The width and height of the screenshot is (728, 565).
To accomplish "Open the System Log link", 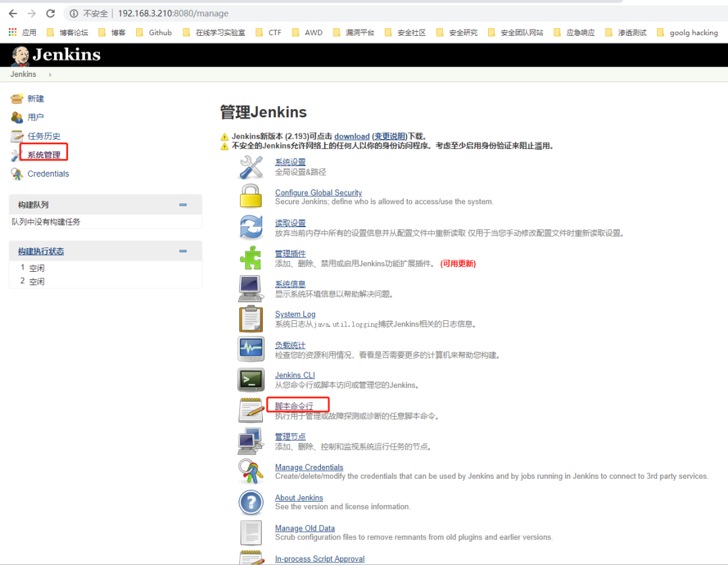I will (295, 314).
